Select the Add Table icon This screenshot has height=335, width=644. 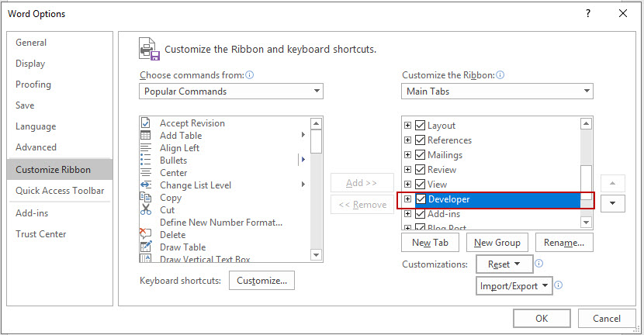pyautogui.click(x=145, y=136)
